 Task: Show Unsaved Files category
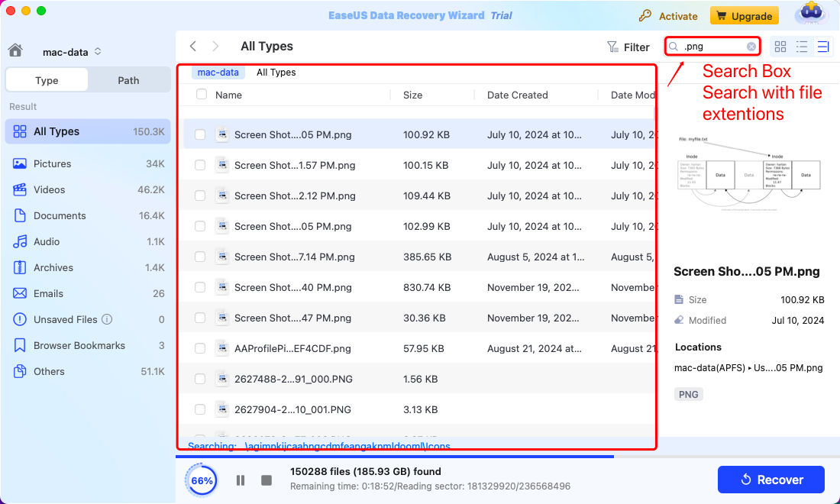click(x=88, y=320)
